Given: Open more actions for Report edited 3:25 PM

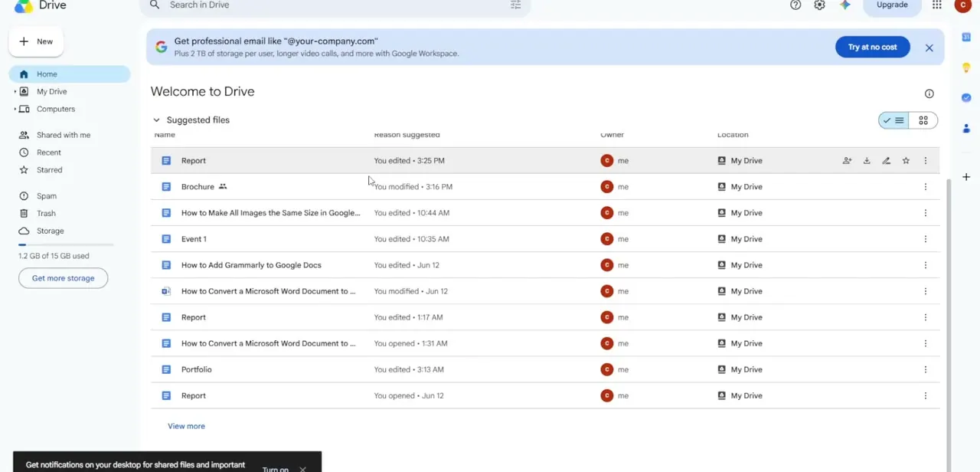Looking at the screenshot, I should (925, 161).
